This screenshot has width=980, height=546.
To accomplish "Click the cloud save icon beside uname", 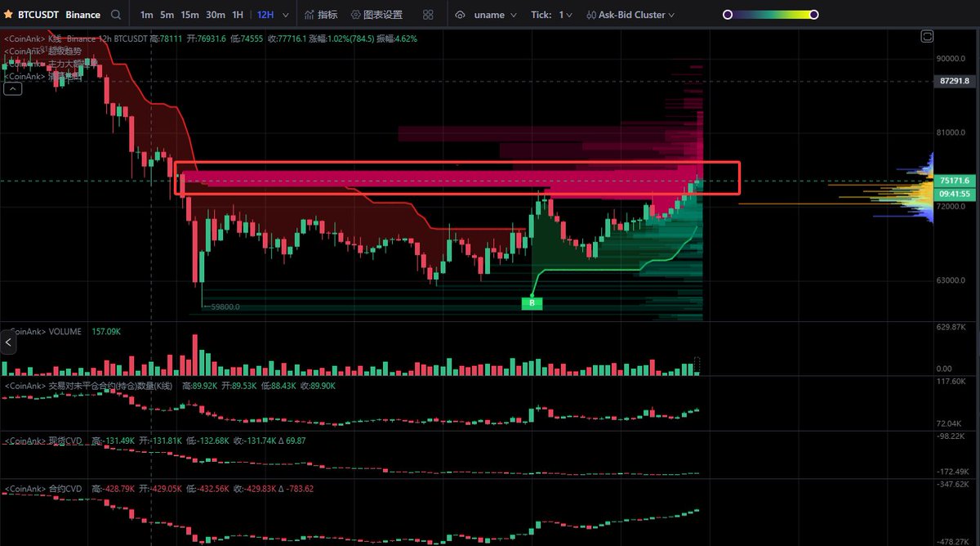I will pos(461,15).
